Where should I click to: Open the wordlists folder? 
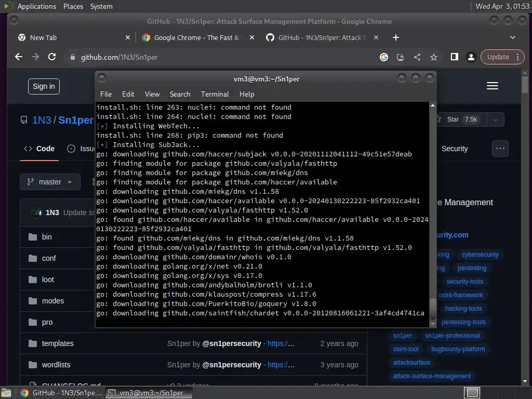[56, 365]
